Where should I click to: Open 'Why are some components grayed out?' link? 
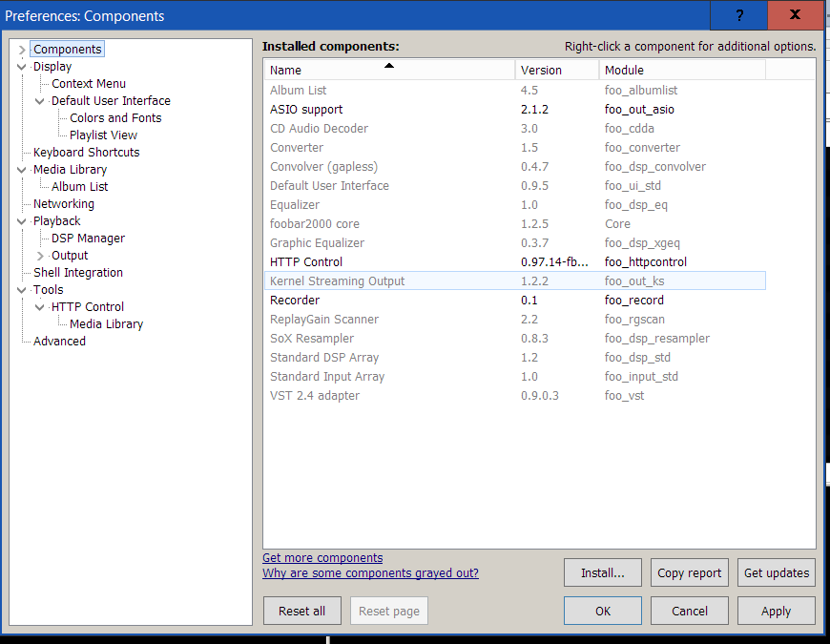click(x=370, y=573)
